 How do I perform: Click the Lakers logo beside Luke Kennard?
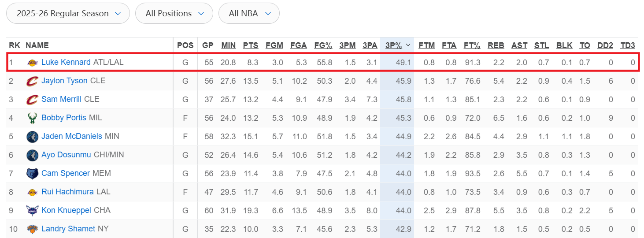tap(32, 63)
